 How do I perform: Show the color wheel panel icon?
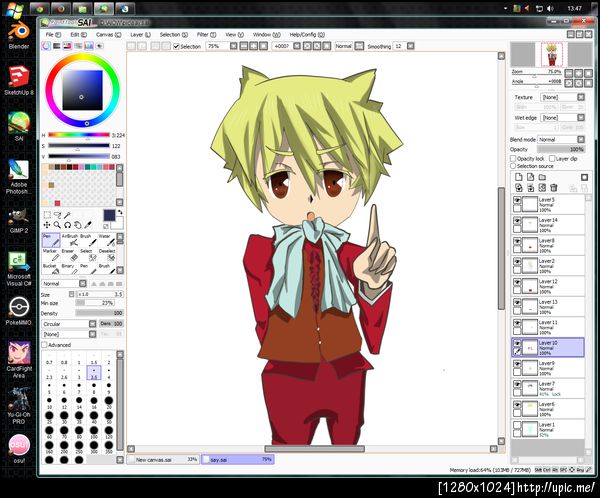click(x=46, y=46)
